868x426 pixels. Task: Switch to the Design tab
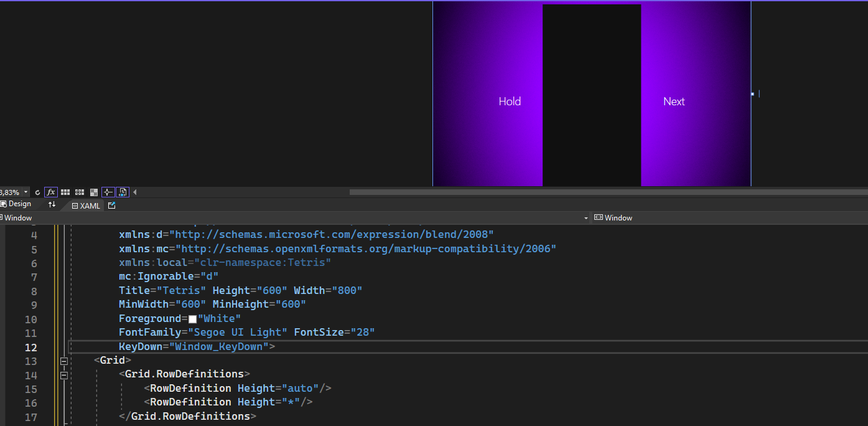point(16,204)
